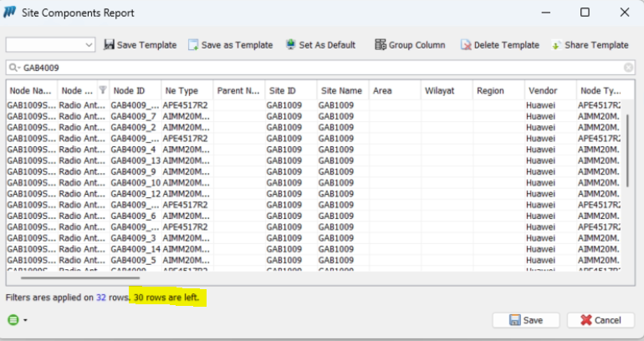Click the Save as Template icon
Screen dimensions: 644x341
193,45
